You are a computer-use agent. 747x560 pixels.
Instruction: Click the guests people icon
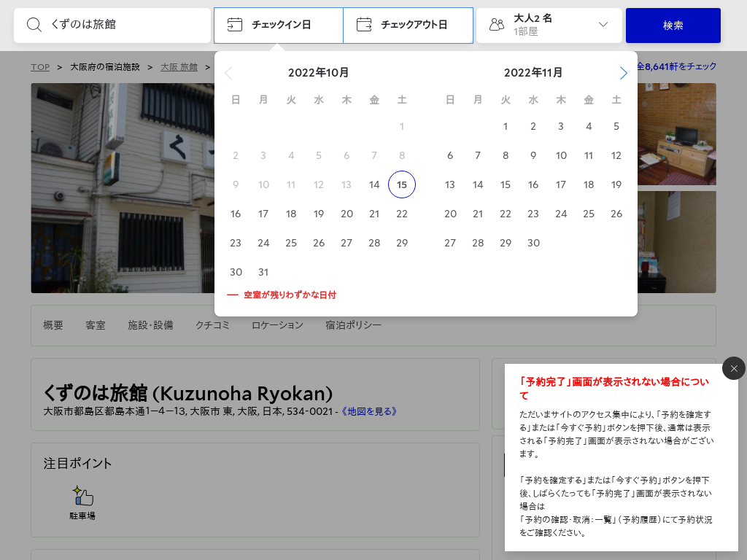click(x=496, y=24)
